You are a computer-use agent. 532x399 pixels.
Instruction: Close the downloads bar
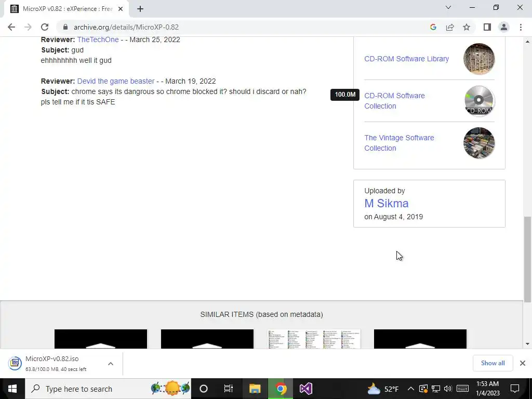point(523,363)
